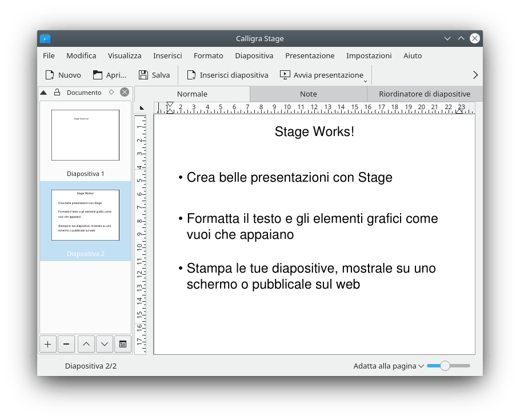Click the Inserisci diapositiva button
Screen dimensions: 520x420
click(227, 75)
